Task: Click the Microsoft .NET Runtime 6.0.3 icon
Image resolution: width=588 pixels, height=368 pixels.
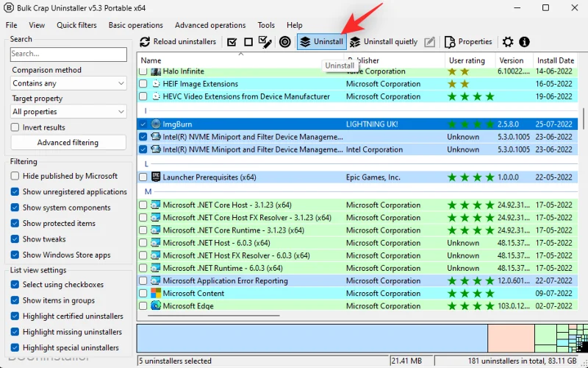Action: click(156, 268)
